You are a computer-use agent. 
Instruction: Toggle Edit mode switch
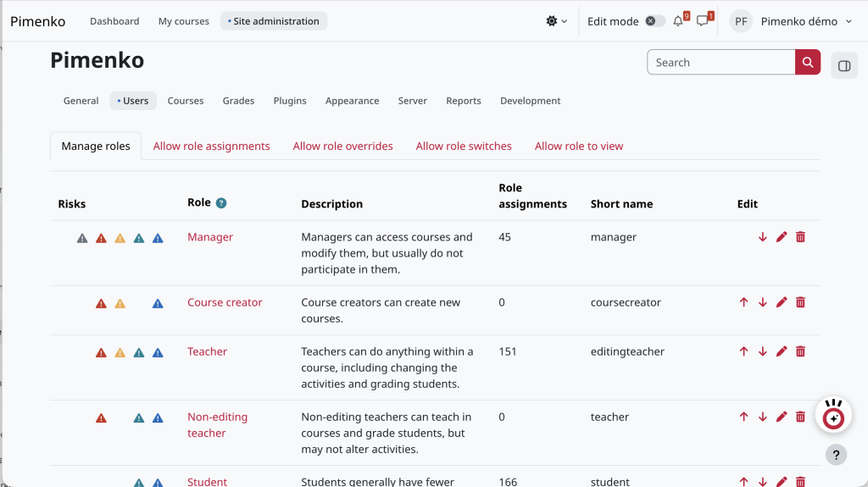[x=655, y=21]
